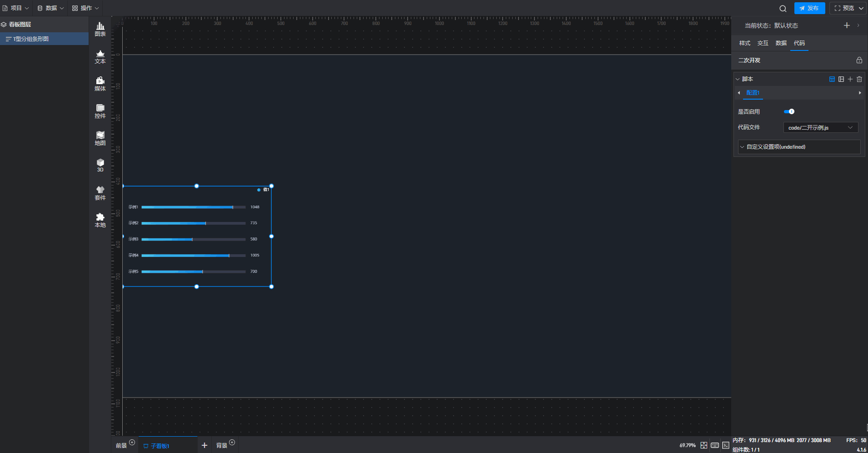
Task: Collapse the 脚本 section chevron
Action: point(738,79)
